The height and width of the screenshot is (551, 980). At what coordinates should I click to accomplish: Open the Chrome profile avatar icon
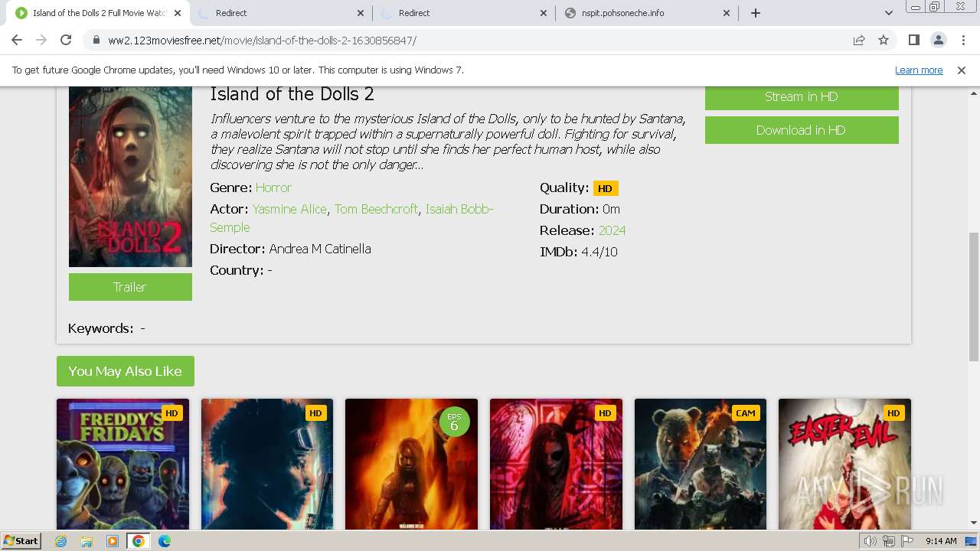click(938, 41)
